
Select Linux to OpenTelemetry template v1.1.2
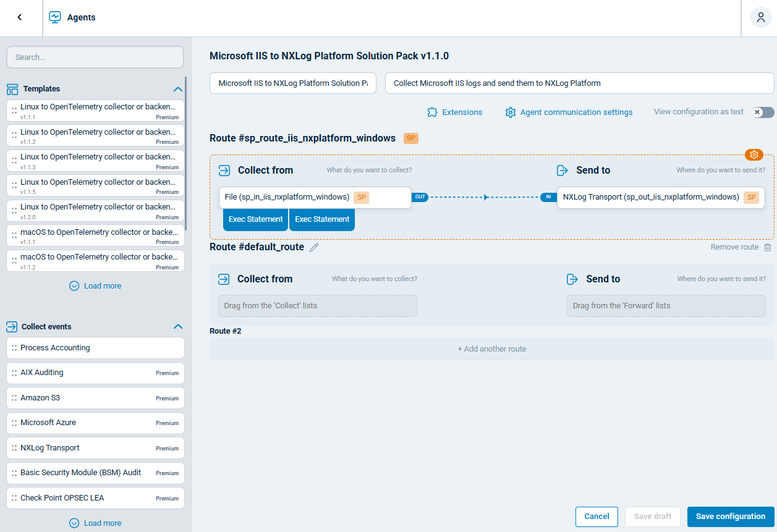click(95, 136)
